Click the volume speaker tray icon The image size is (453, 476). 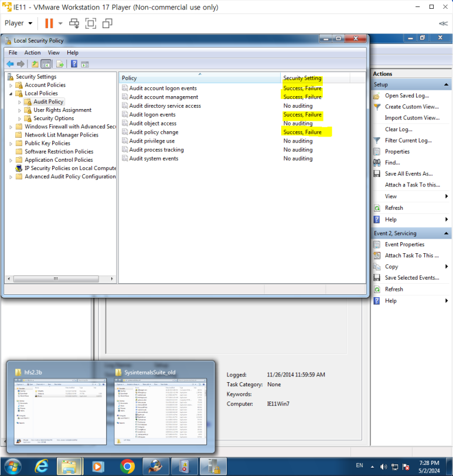pyautogui.click(x=383, y=467)
